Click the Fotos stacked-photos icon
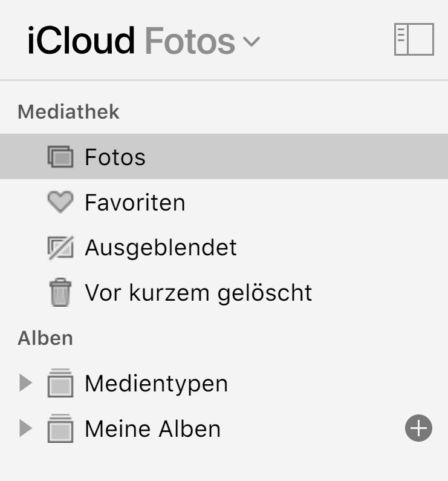 click(60, 157)
